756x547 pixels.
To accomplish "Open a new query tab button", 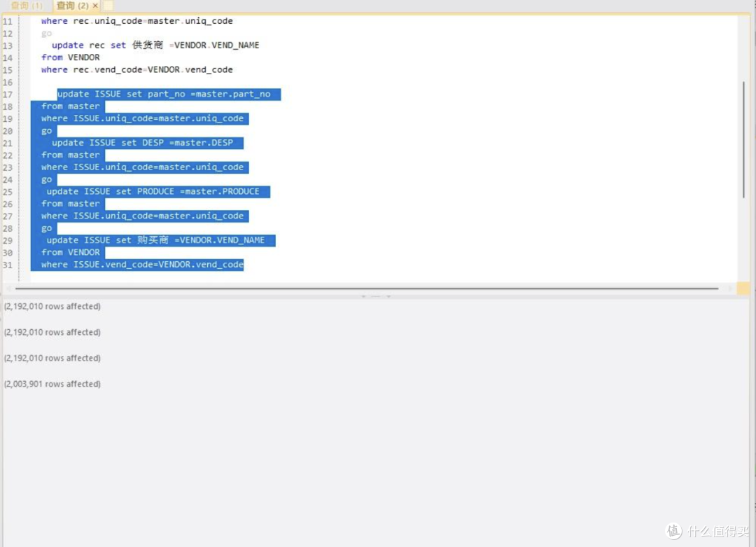I will (108, 6).
